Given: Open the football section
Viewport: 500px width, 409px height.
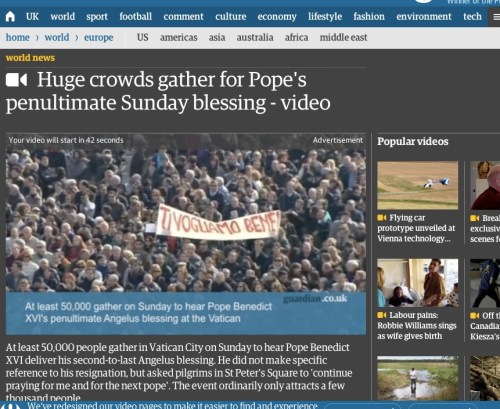Looking at the screenshot, I should click(x=135, y=16).
